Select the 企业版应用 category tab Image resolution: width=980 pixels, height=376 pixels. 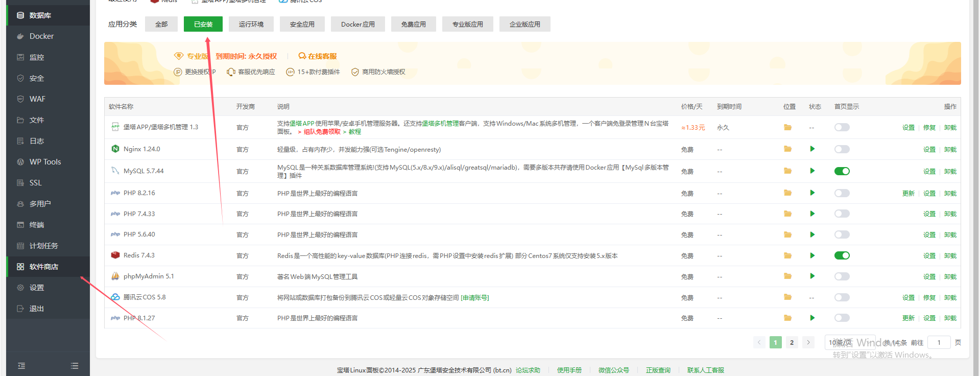pyautogui.click(x=525, y=24)
